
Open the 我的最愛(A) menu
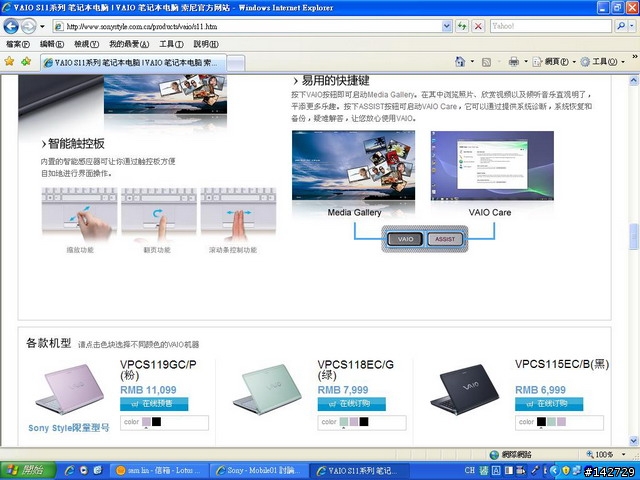[x=129, y=44]
